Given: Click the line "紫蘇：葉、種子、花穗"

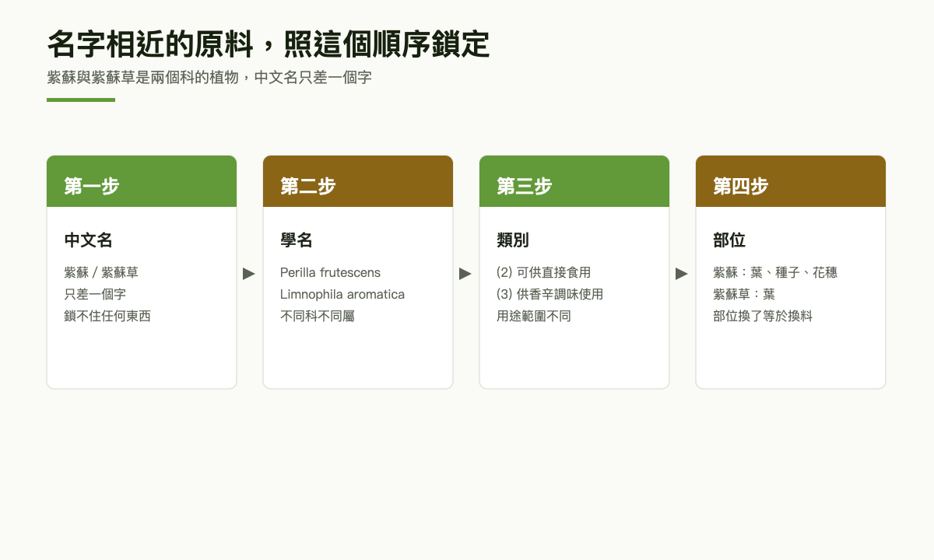Looking at the screenshot, I should click(775, 273).
